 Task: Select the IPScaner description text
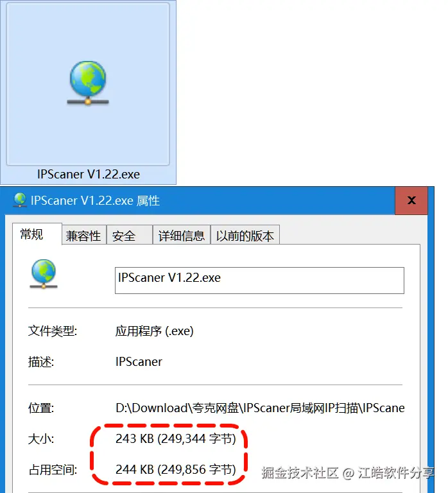(x=139, y=362)
